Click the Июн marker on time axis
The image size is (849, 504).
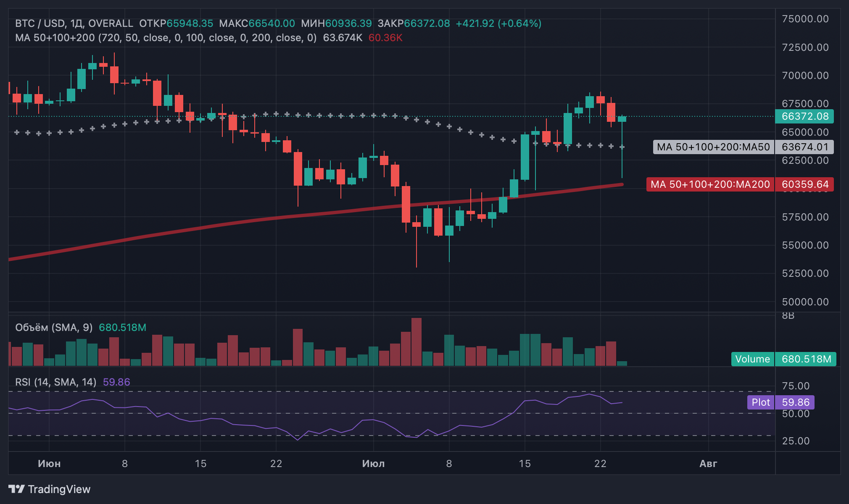point(49,464)
